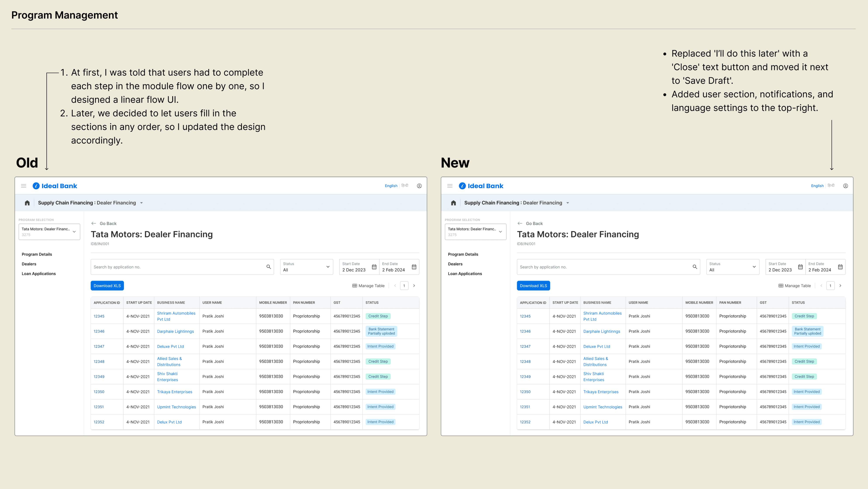Click Manage Table in New panel

point(795,286)
